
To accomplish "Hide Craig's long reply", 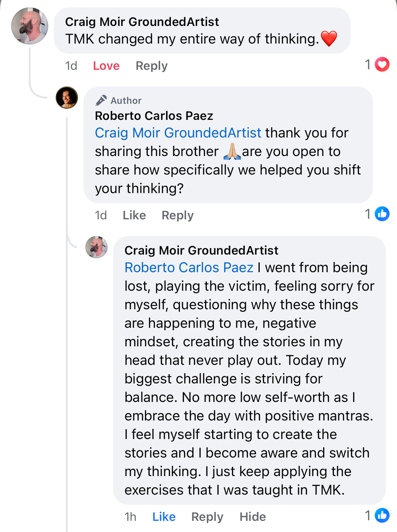I will [x=253, y=516].
